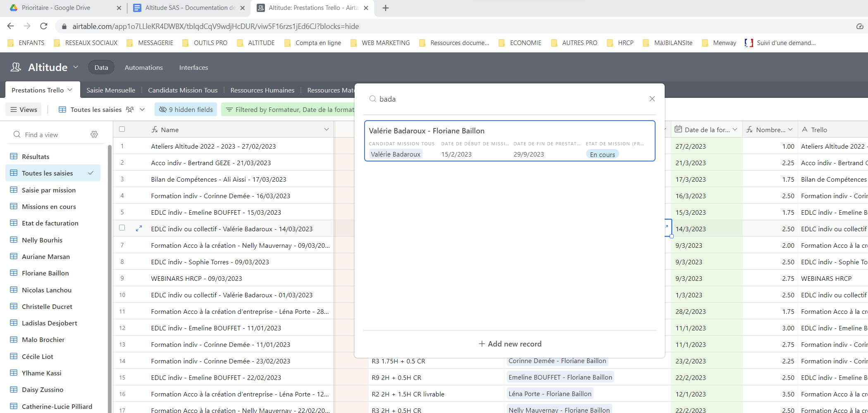Image resolution: width=868 pixels, height=413 pixels.
Task: Open the HRCP bookmarks folder
Action: [620, 43]
